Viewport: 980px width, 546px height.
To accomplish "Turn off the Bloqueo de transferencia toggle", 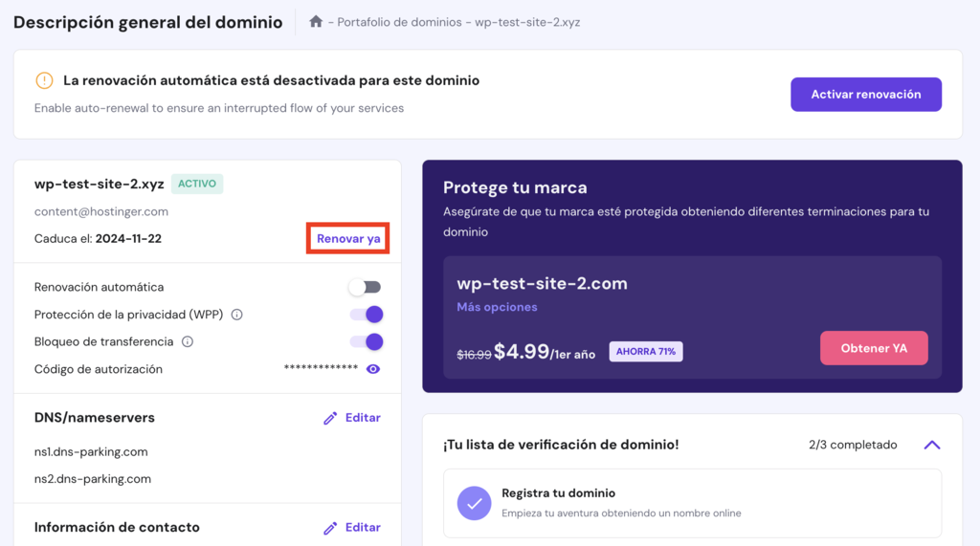I will pyautogui.click(x=367, y=341).
